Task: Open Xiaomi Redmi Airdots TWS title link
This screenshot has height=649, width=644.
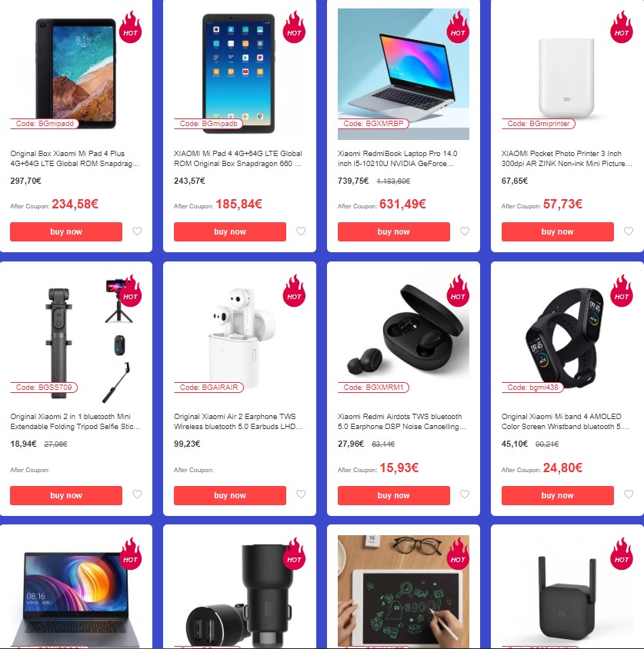Action: pos(402,421)
